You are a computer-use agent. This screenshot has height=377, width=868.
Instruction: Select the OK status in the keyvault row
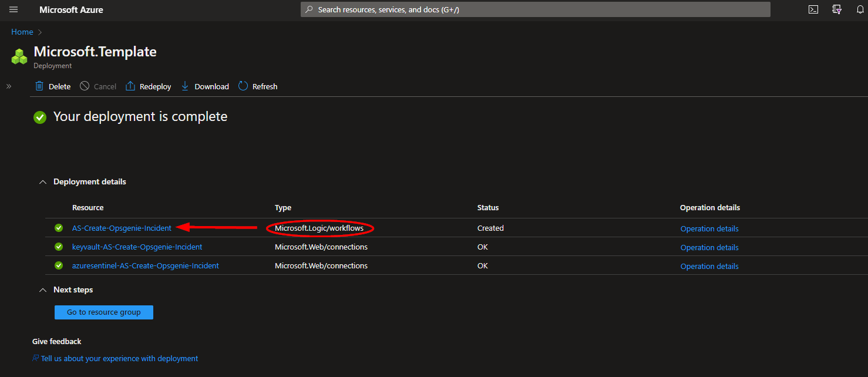pos(483,247)
